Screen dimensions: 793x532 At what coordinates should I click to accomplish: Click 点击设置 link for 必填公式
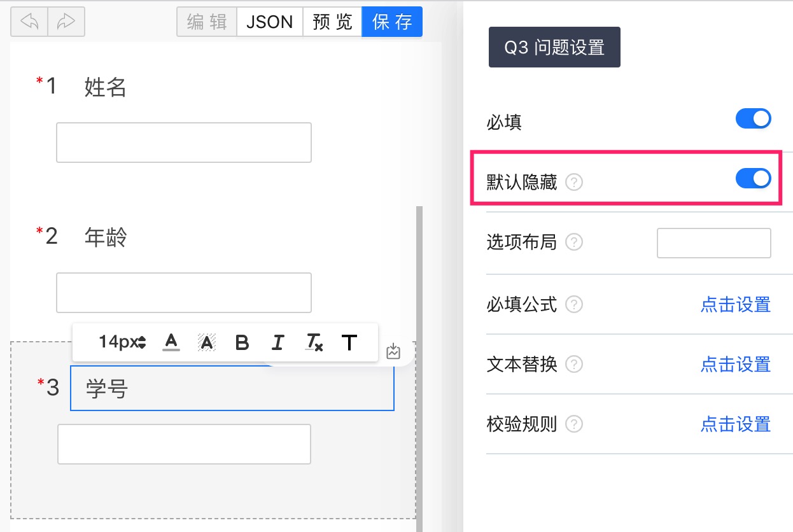pyautogui.click(x=736, y=305)
